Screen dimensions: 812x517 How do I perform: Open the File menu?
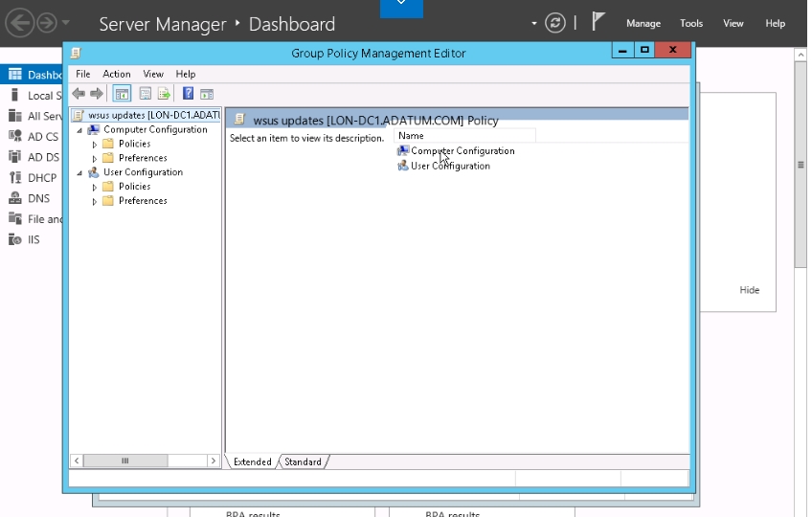pos(83,74)
